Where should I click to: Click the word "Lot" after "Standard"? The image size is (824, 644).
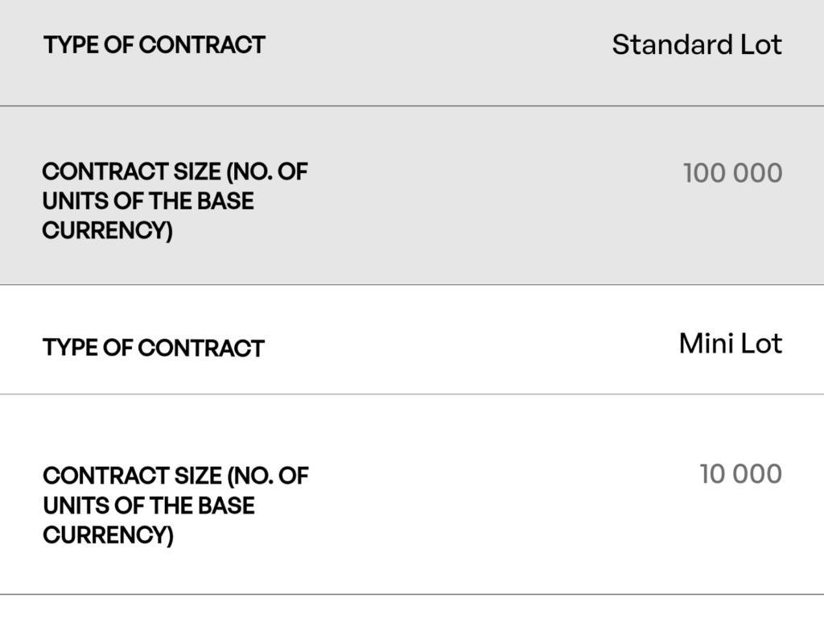(x=760, y=45)
